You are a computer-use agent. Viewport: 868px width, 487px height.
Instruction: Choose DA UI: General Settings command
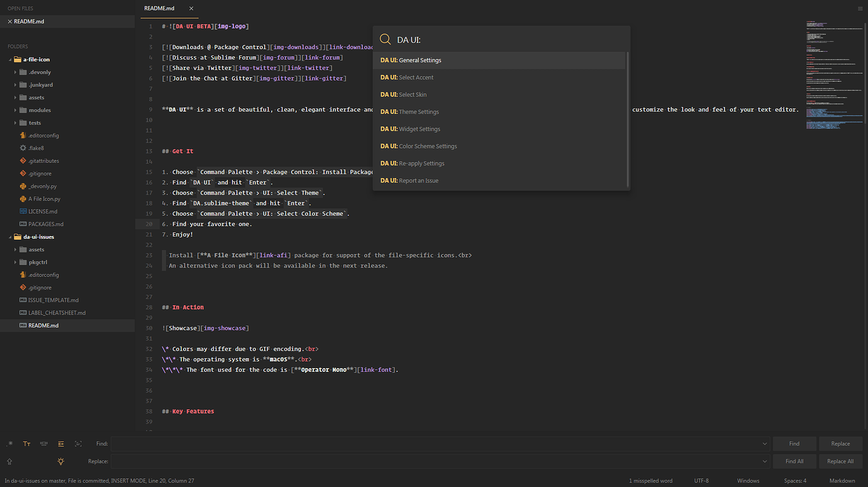(499, 60)
